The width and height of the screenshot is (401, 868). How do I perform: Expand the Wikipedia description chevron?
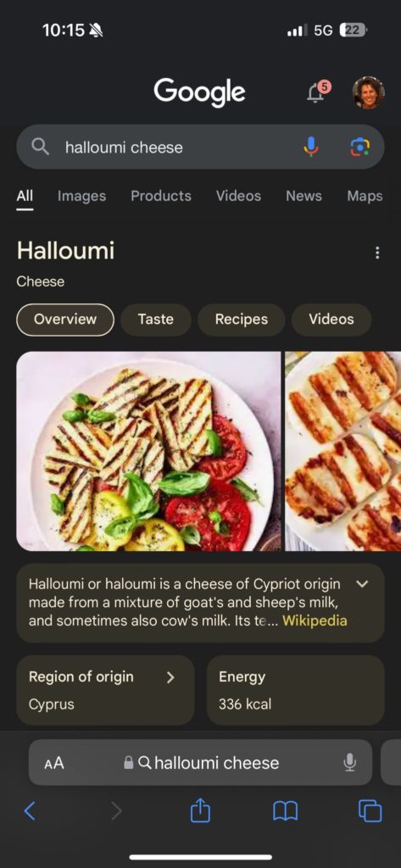coord(362,584)
